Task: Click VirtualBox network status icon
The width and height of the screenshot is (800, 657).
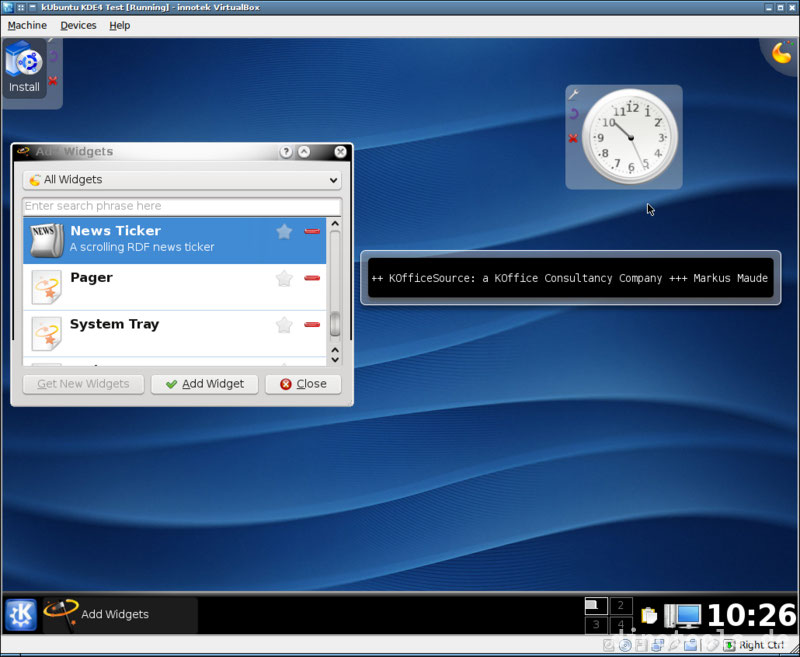Action: click(x=657, y=645)
